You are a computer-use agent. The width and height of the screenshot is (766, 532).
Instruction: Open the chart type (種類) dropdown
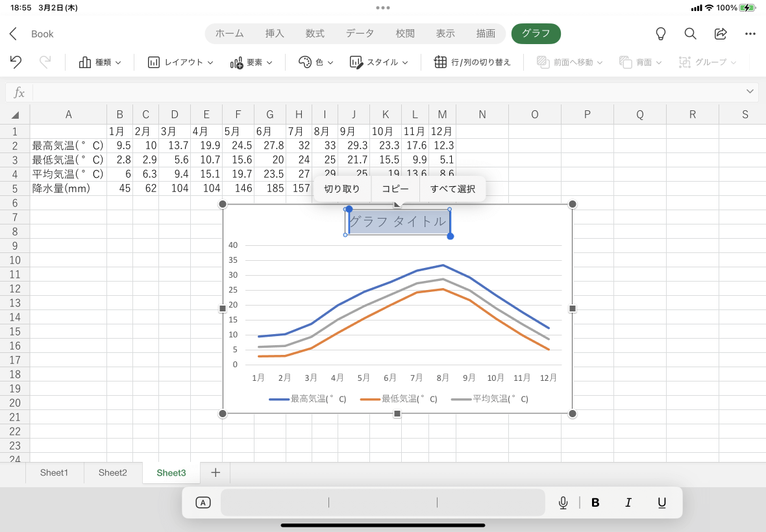click(x=100, y=62)
